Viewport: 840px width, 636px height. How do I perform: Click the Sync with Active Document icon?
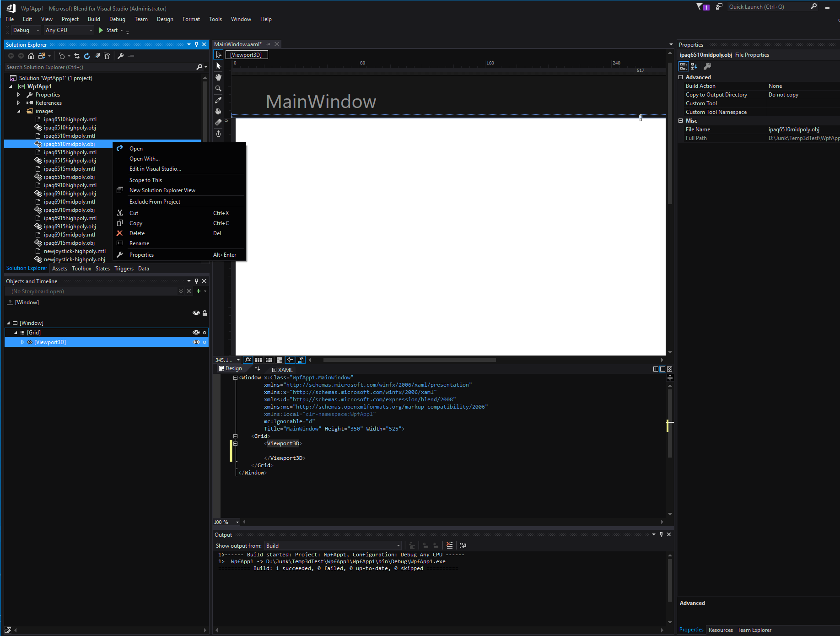pyautogui.click(x=77, y=56)
